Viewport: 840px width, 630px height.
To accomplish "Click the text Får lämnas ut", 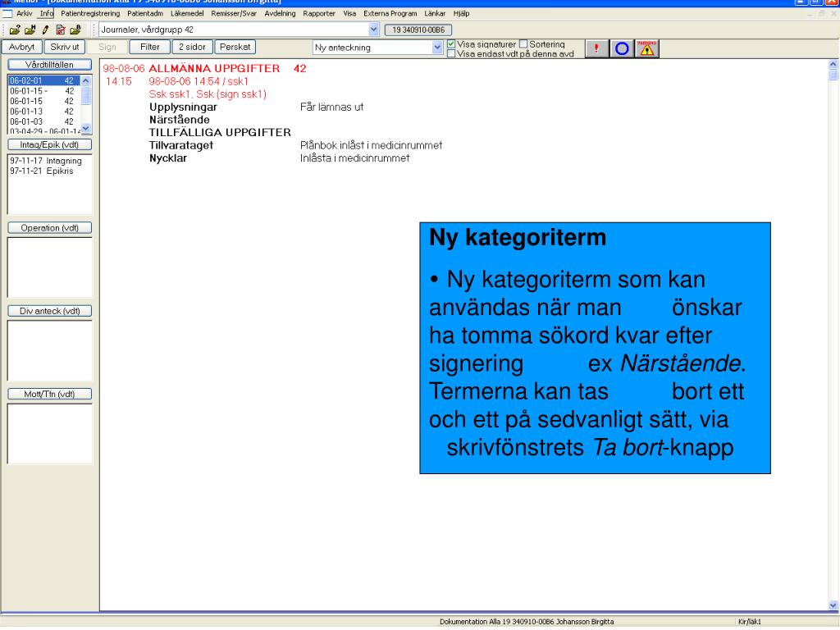I will click(331, 107).
